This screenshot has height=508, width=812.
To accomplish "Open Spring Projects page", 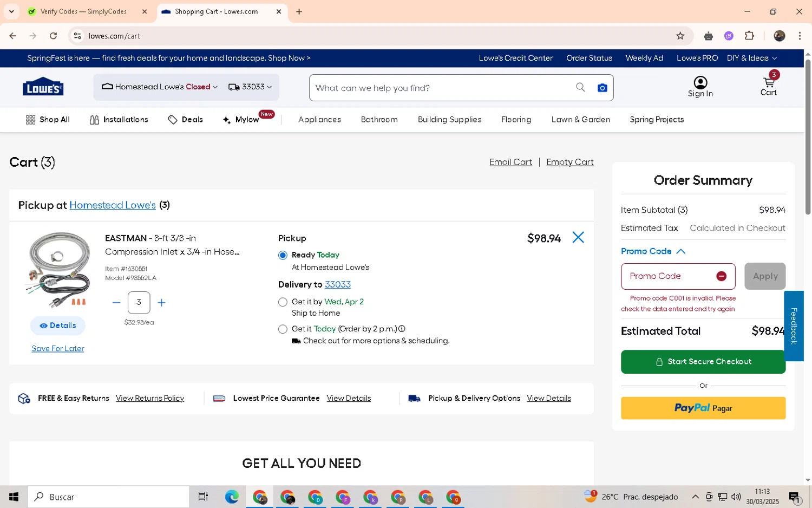I will [x=657, y=120].
